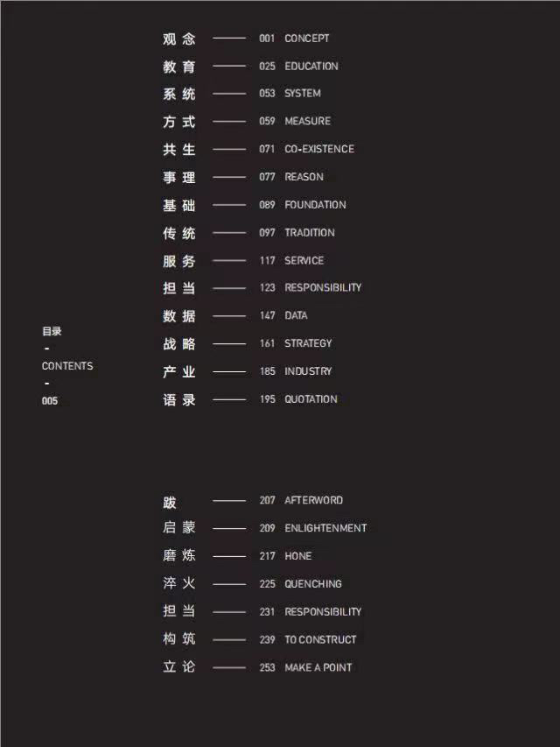The width and height of the screenshot is (560, 747).
Task: Select the 053 SYSTEM entry
Action: pyautogui.click(x=302, y=94)
